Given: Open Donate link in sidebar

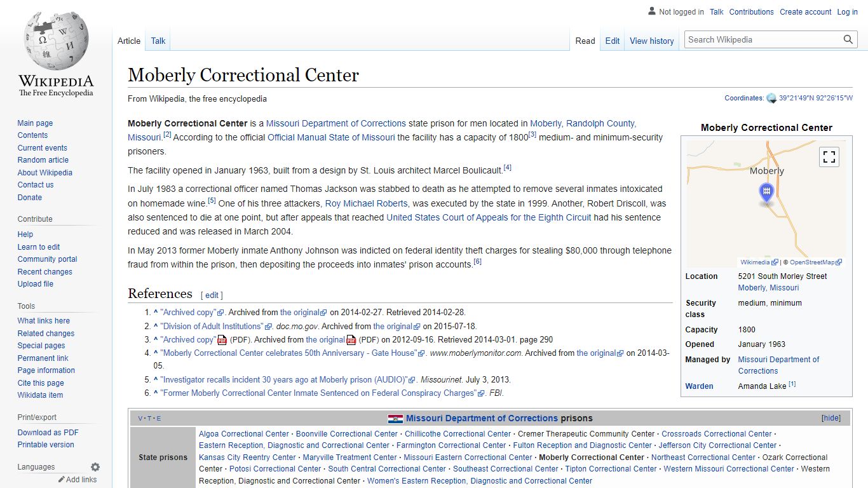Looking at the screenshot, I should (30, 198).
